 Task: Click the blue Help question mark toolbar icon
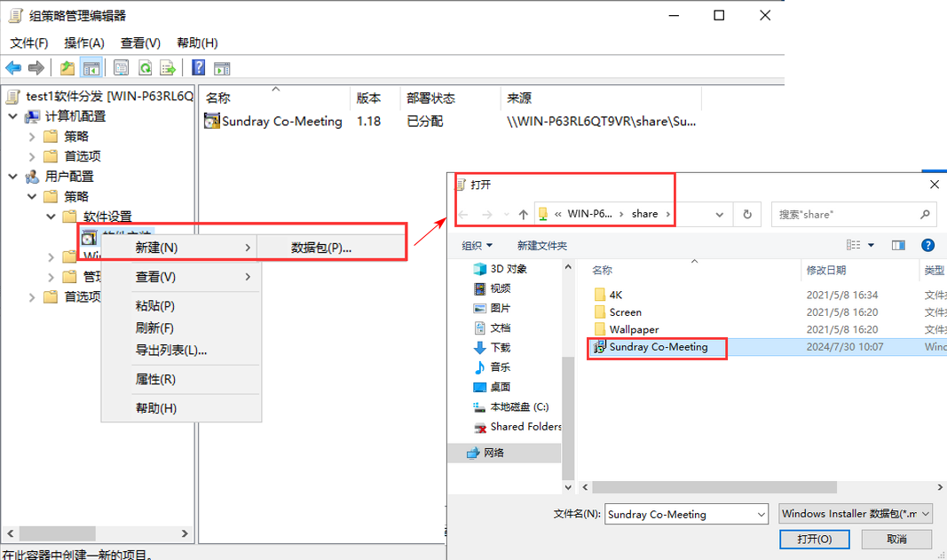coord(198,67)
